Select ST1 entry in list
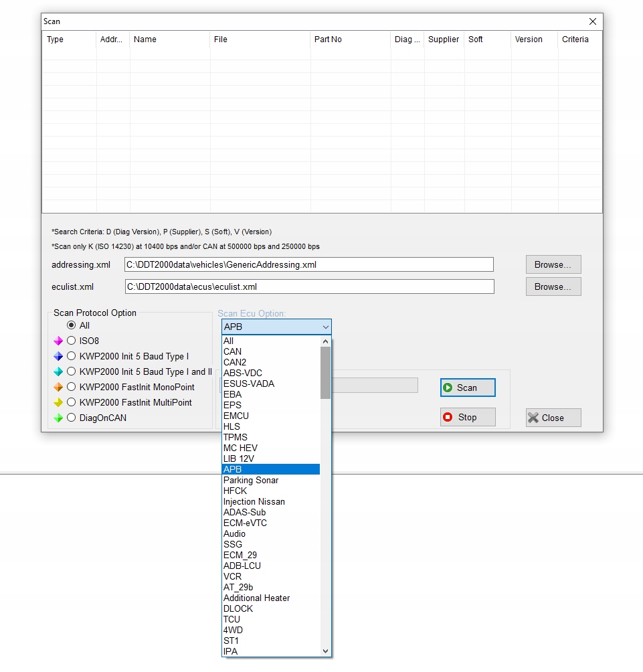The image size is (643, 672). (x=271, y=641)
